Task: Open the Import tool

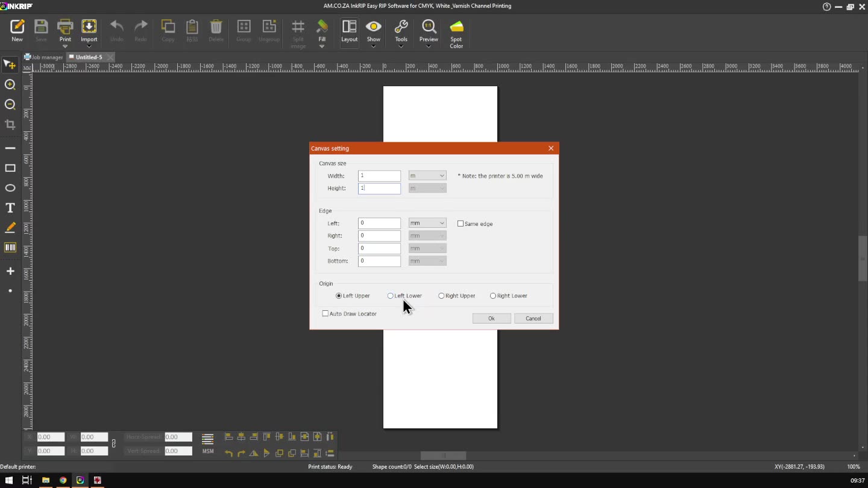Action: click(x=89, y=30)
